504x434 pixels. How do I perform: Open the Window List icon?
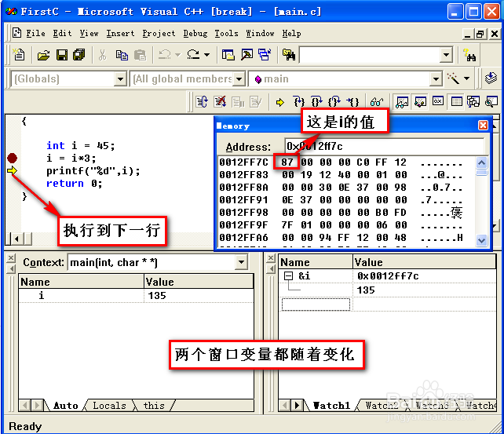pos(265,55)
